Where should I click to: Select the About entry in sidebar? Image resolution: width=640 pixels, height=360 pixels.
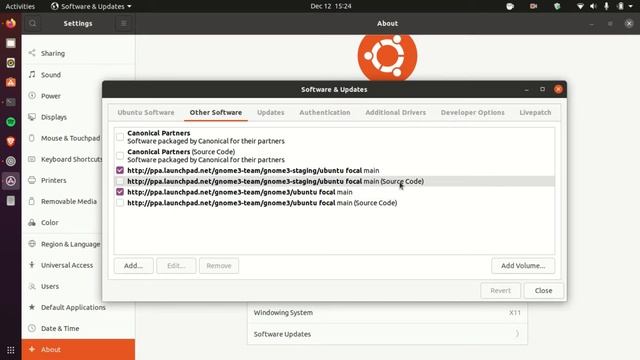click(78, 349)
